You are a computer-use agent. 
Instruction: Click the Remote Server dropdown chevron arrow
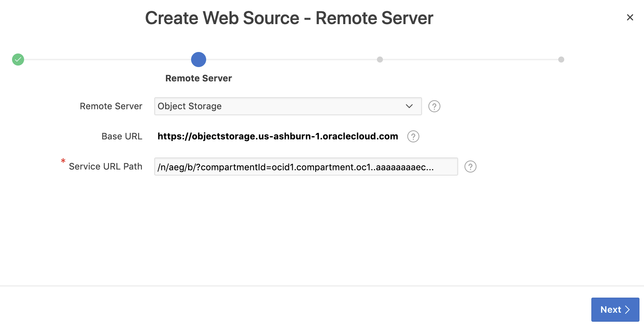[x=409, y=106]
